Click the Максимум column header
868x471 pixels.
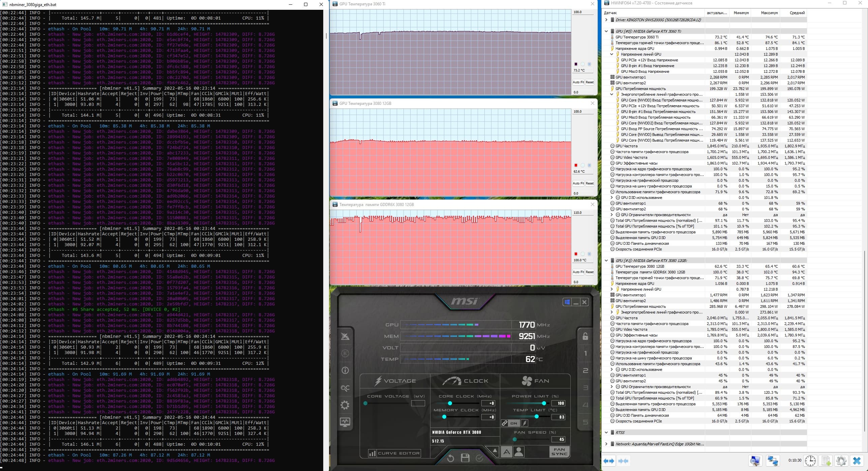point(769,13)
